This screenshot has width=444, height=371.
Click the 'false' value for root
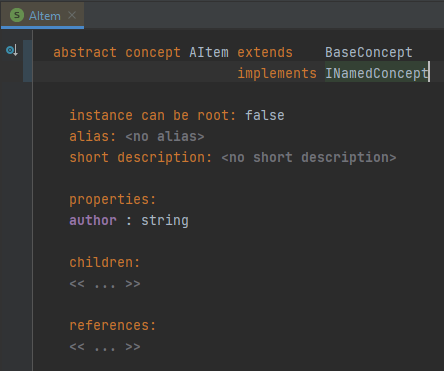tap(265, 115)
